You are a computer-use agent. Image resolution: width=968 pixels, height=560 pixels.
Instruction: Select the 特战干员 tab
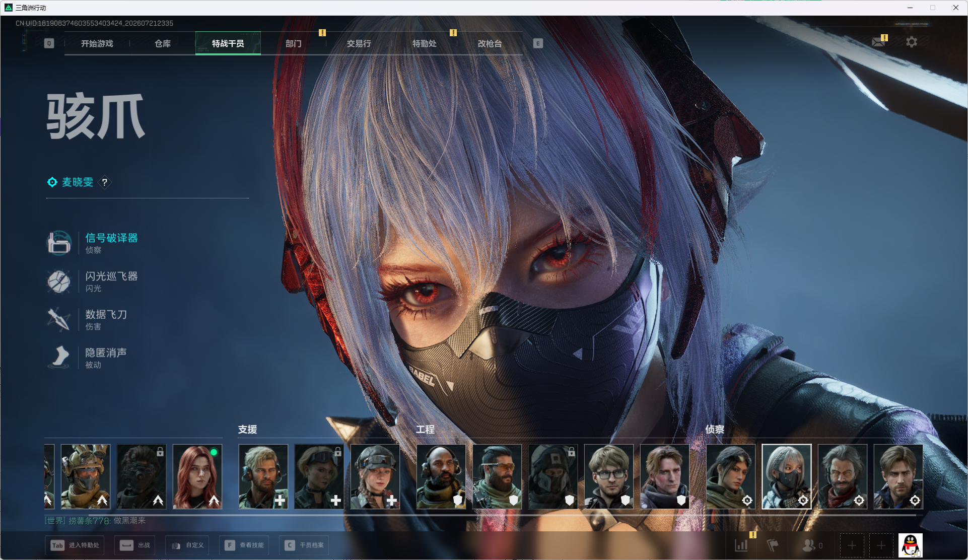(228, 43)
